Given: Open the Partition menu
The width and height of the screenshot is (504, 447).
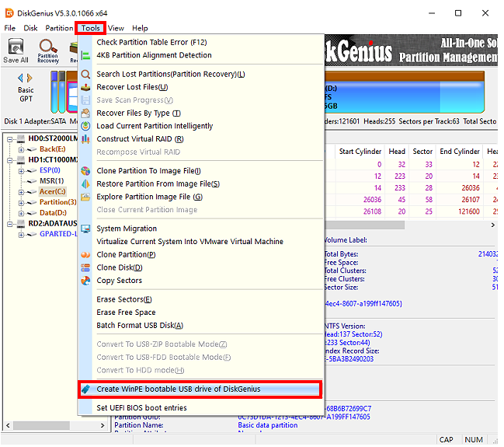Looking at the screenshot, I should (59, 28).
